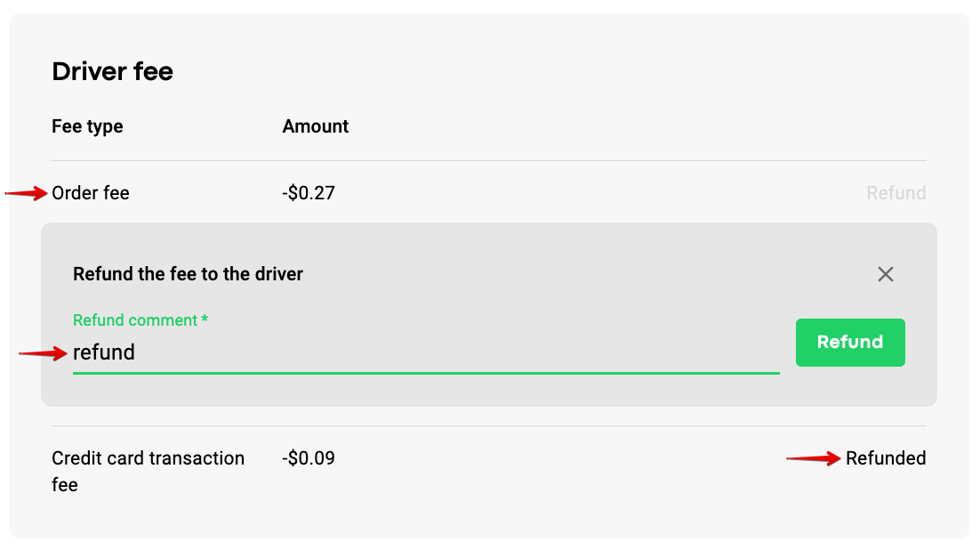Close the refund fee panel
This screenshot has height=550, width=980.
tap(885, 274)
